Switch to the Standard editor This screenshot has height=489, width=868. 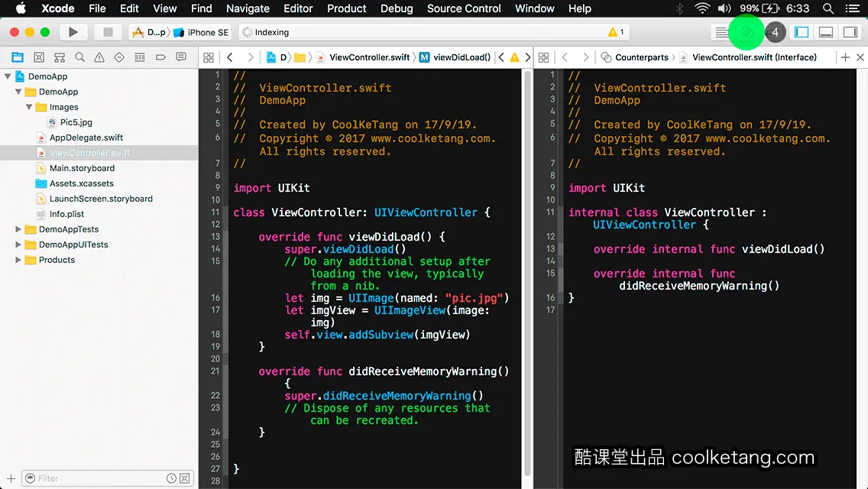[x=721, y=32]
